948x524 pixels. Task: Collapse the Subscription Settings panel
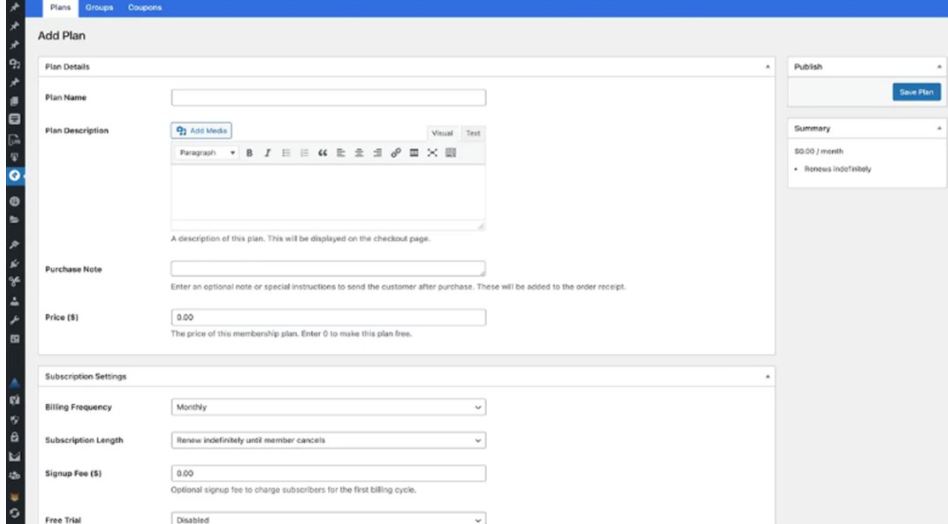pos(767,377)
